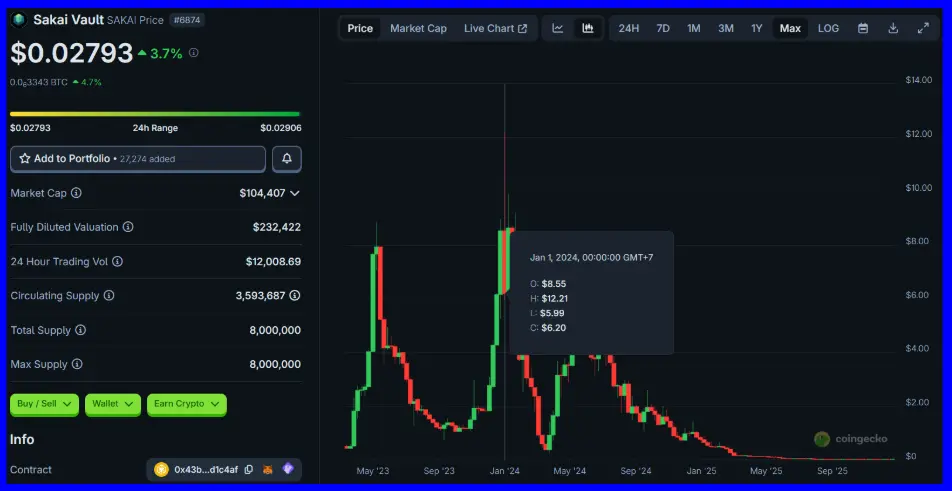Screen dimensions: 952x491
Task: Switch to Market Cap tab
Action: pos(418,28)
